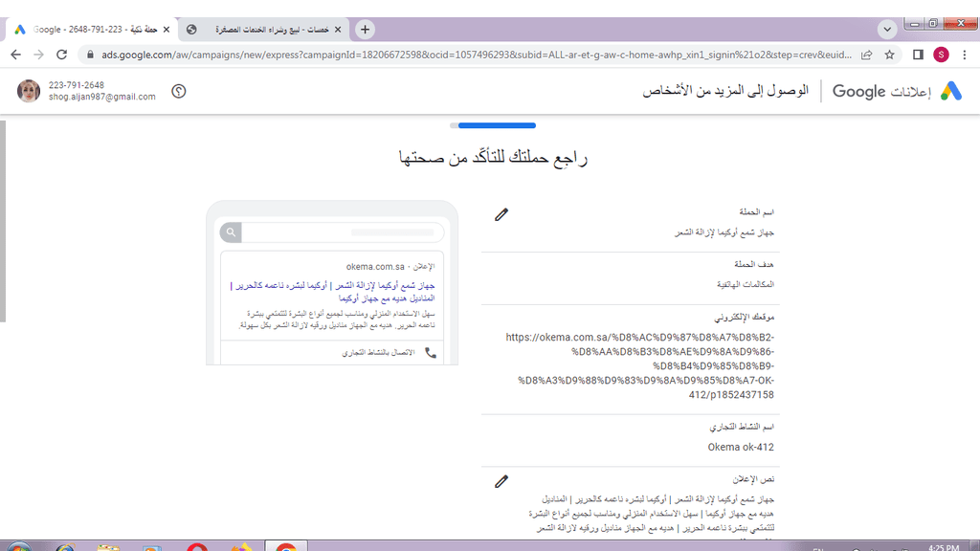This screenshot has height=551, width=980.
Task: Open the account profile photo
Action: (x=28, y=91)
